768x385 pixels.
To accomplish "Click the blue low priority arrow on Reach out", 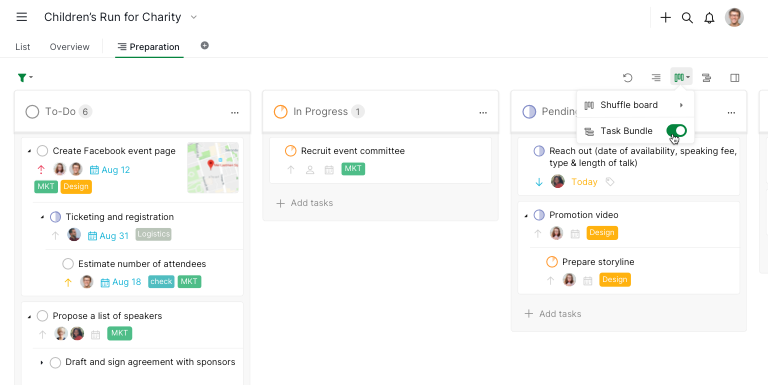I will (539, 182).
